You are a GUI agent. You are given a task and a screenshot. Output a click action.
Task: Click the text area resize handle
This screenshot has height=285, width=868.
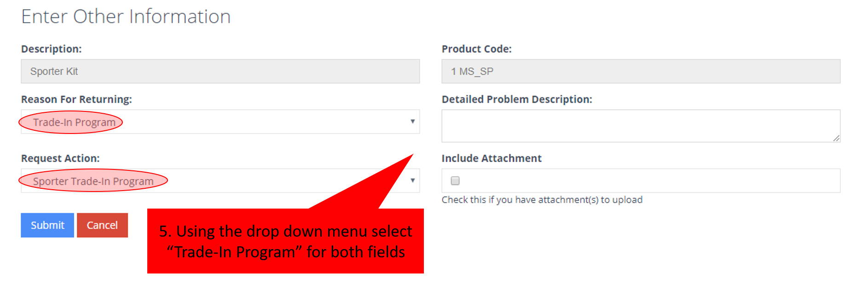pyautogui.click(x=836, y=138)
